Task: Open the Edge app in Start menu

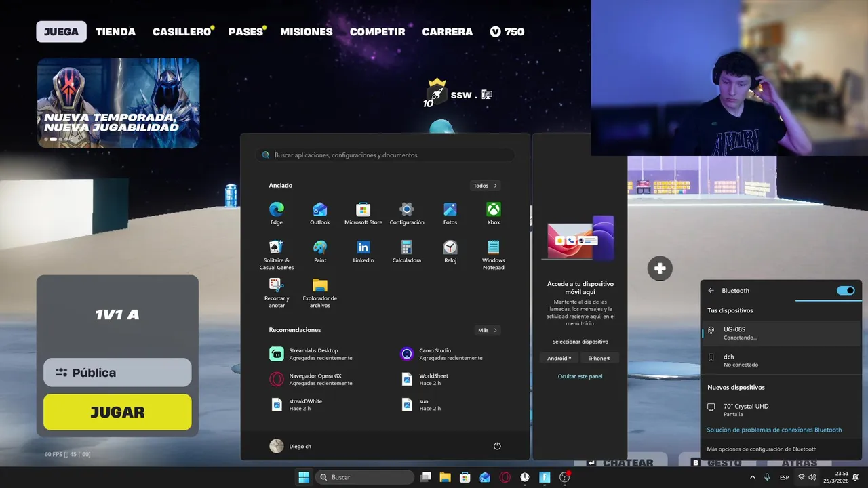Action: tap(277, 213)
